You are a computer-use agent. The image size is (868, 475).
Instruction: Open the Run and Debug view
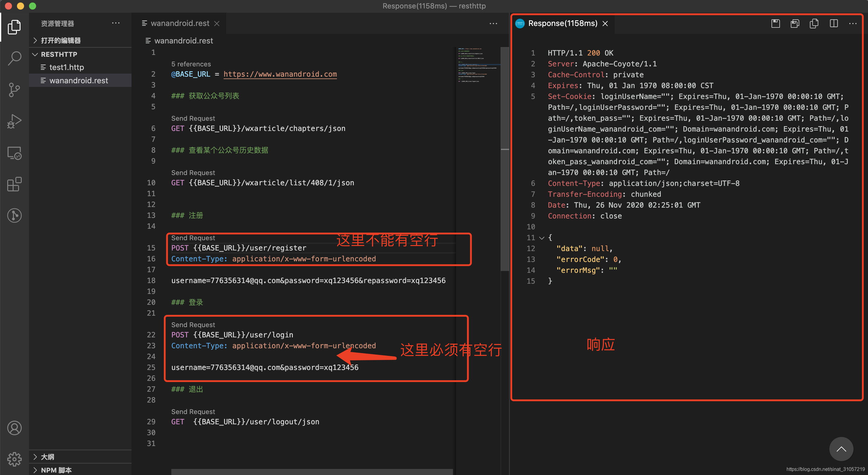coord(14,121)
